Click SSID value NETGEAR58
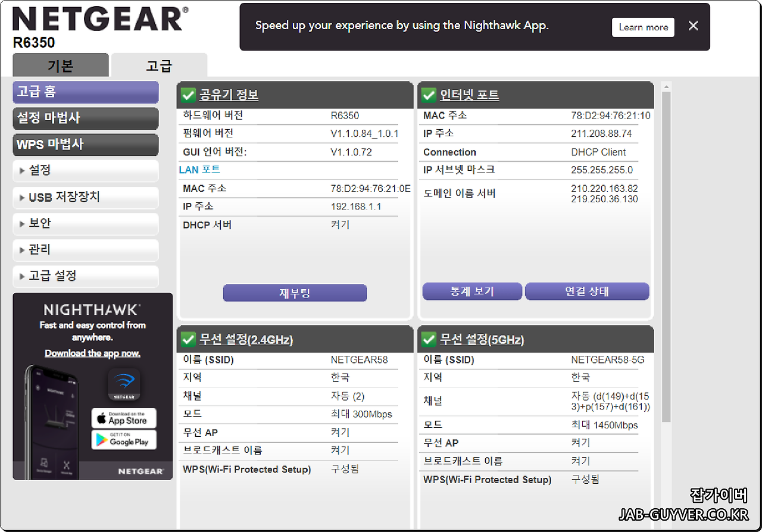The height and width of the screenshot is (532, 762). point(359,359)
